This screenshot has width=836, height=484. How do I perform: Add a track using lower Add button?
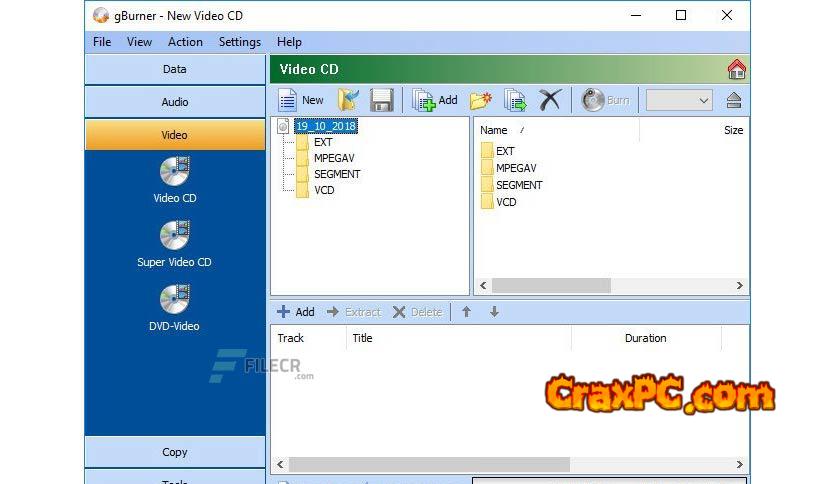pyautogui.click(x=296, y=312)
